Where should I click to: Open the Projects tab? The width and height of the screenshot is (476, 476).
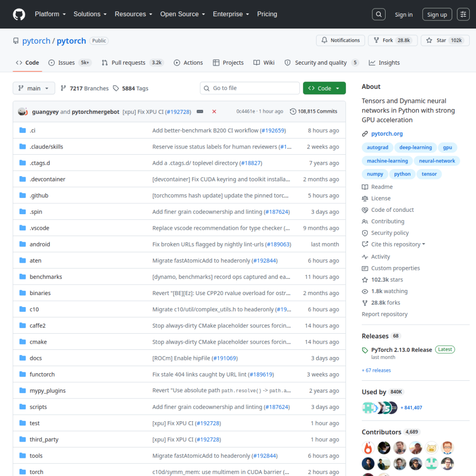click(228, 63)
